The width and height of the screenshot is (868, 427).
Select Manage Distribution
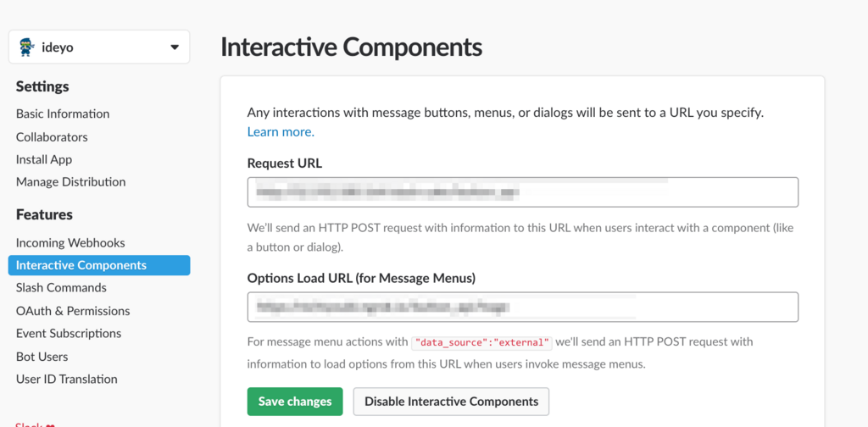(x=71, y=182)
